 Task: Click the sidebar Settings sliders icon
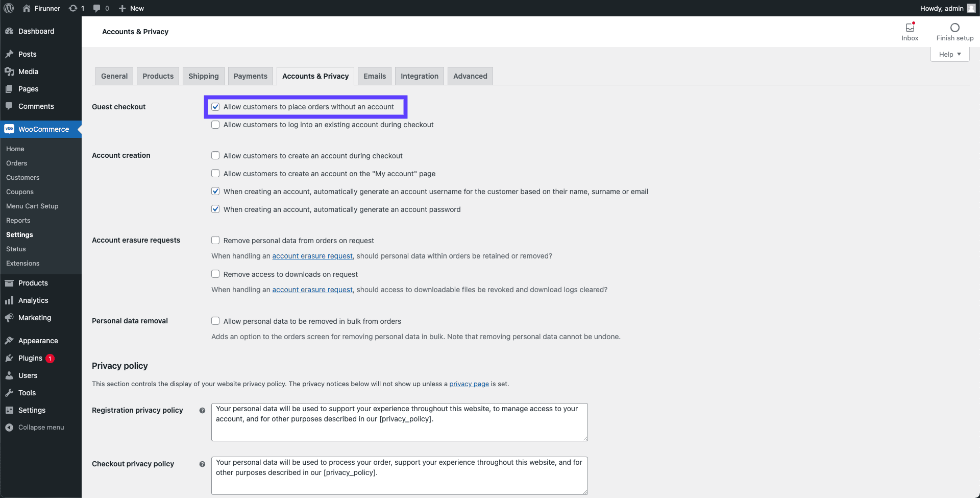click(x=9, y=410)
